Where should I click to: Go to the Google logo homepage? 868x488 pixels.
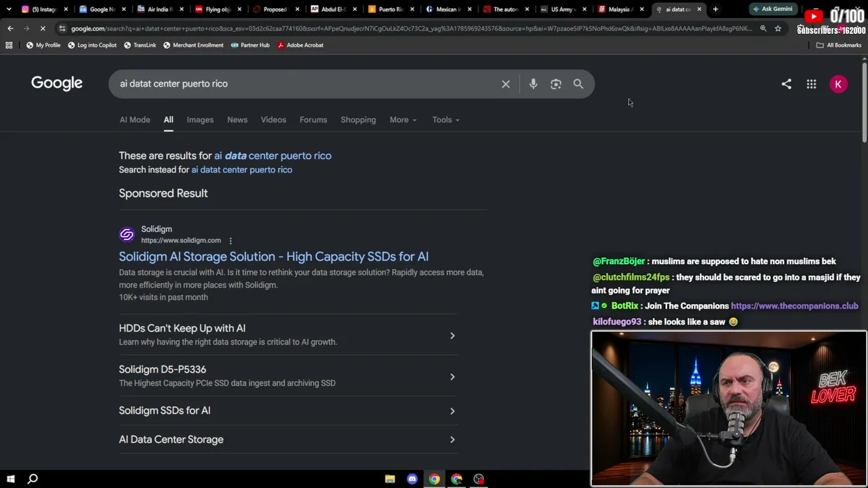[57, 83]
